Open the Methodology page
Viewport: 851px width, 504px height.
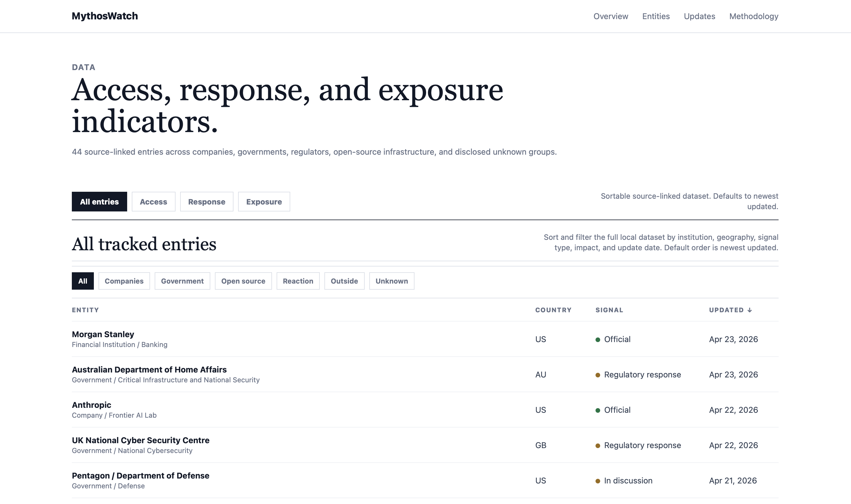(x=754, y=16)
